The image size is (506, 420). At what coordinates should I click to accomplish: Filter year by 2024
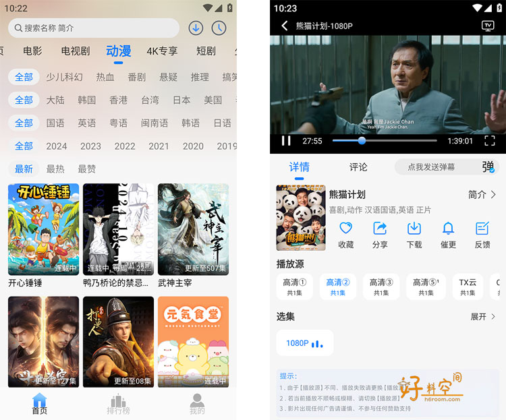pos(57,146)
